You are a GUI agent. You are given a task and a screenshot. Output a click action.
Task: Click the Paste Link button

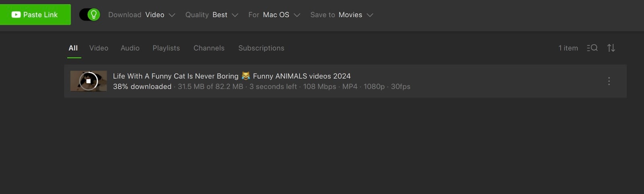35,14
